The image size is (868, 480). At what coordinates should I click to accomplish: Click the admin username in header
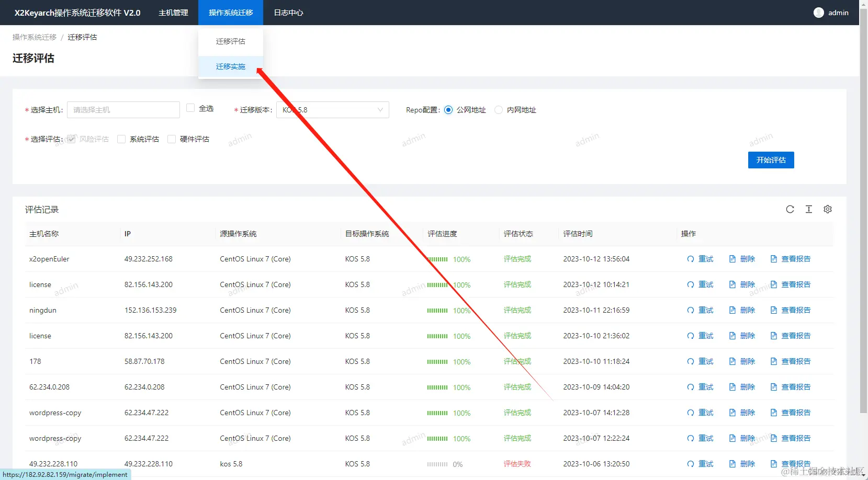838,13
